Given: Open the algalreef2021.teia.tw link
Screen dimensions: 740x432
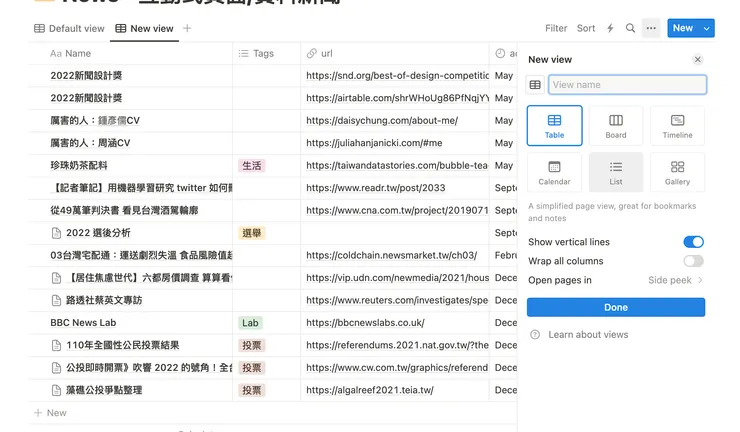Looking at the screenshot, I should pyautogui.click(x=370, y=390).
